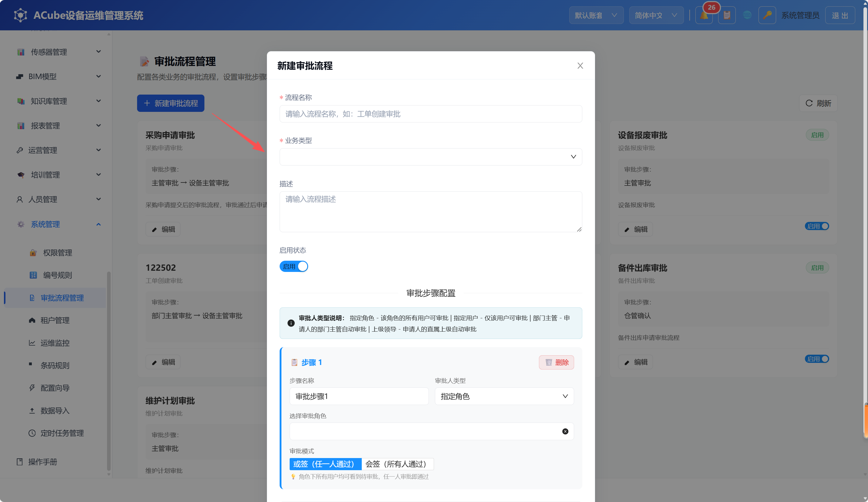Click the key icon in header
Viewport: 868px width, 502px height.
[767, 15]
